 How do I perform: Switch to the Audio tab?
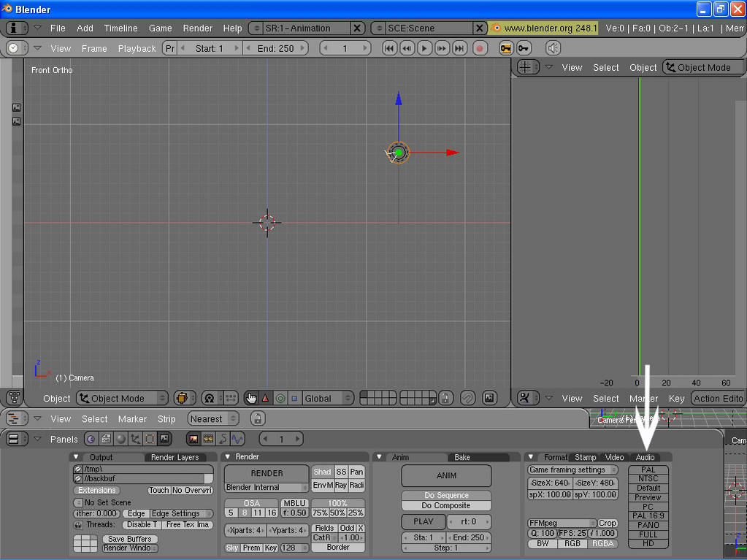click(x=645, y=457)
